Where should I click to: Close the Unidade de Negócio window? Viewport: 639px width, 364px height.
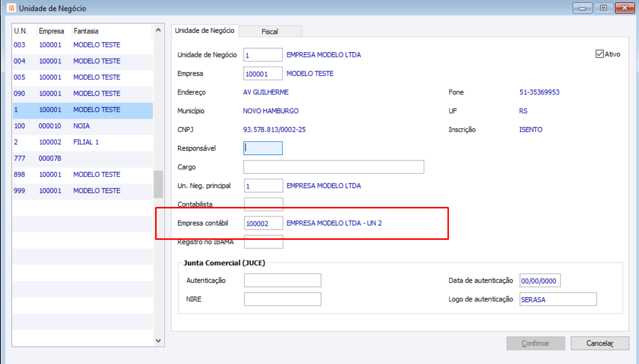point(625,8)
